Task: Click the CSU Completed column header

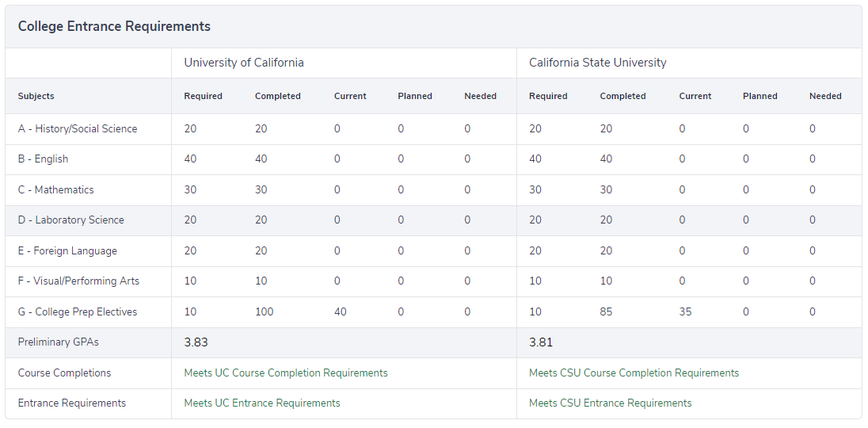Action: click(x=622, y=96)
